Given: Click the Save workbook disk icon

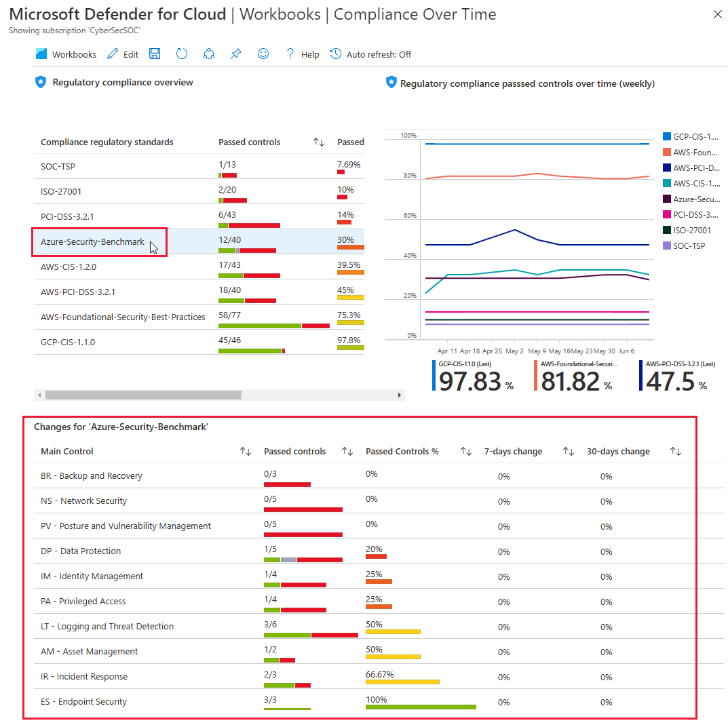Looking at the screenshot, I should (154, 54).
